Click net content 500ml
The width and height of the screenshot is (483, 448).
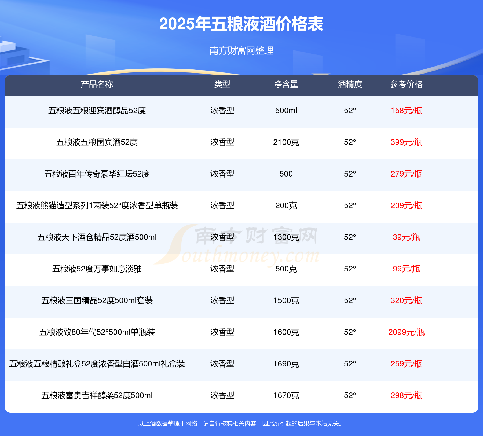click(286, 111)
